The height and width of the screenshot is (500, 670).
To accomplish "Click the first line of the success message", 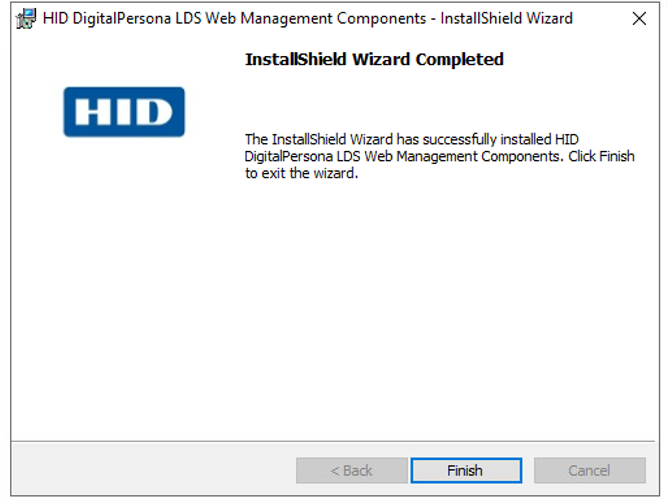I will 412,139.
